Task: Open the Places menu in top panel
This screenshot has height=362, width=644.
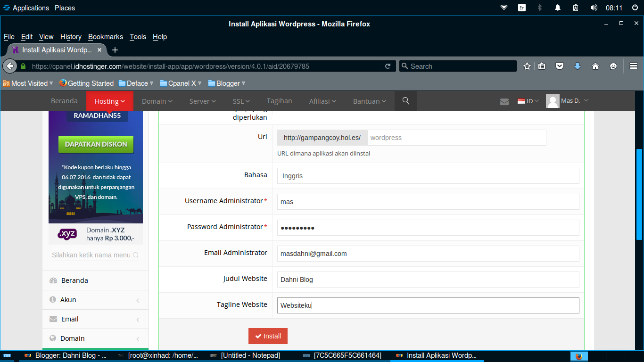Action: pos(65,8)
